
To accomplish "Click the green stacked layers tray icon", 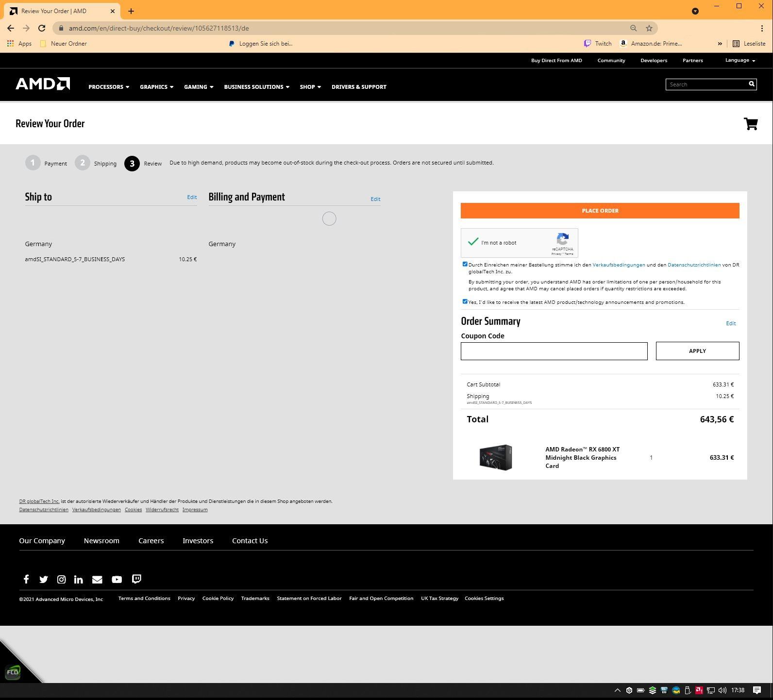I will (x=653, y=690).
